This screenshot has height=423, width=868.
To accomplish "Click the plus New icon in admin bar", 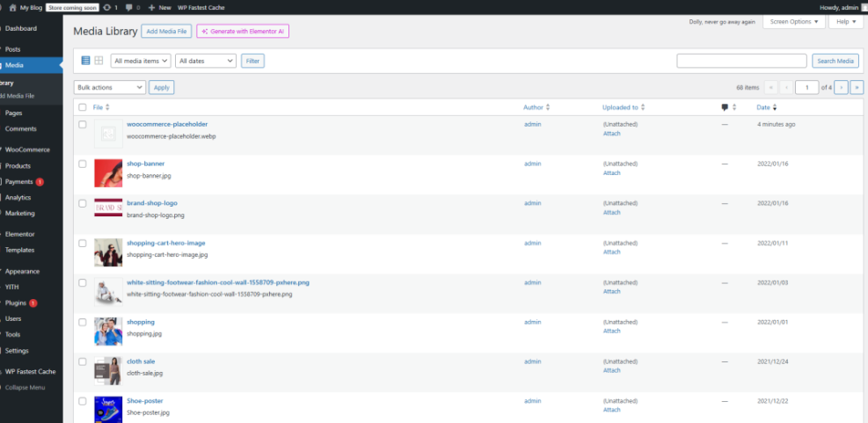I will (x=151, y=8).
